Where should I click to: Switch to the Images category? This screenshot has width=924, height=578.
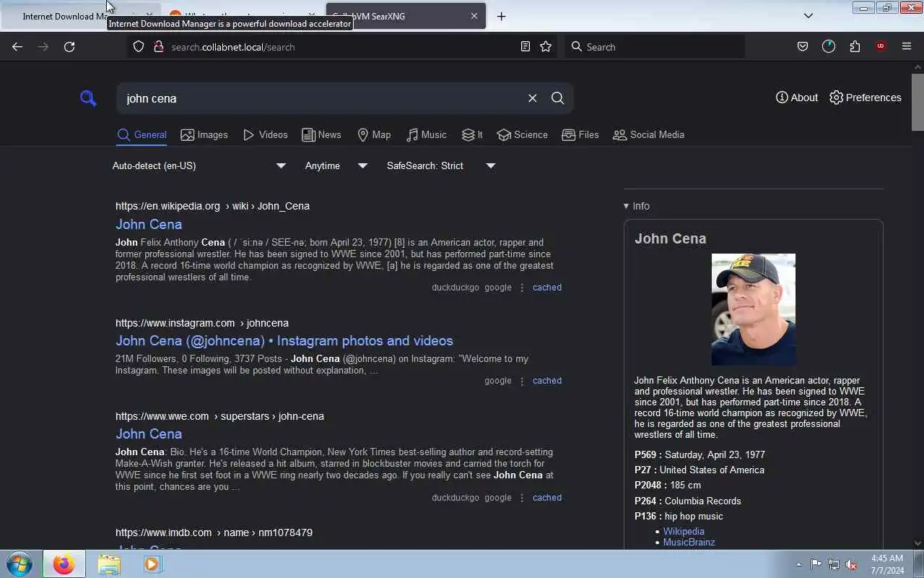(204, 134)
